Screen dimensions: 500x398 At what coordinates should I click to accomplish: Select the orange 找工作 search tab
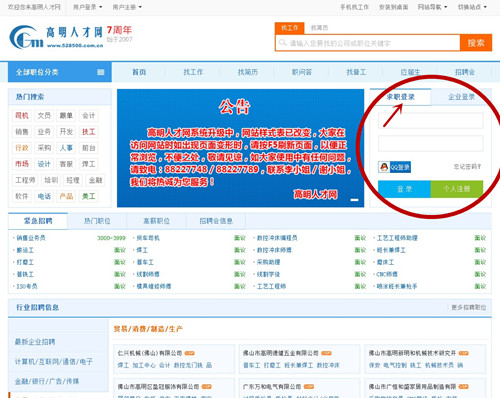pos(289,28)
